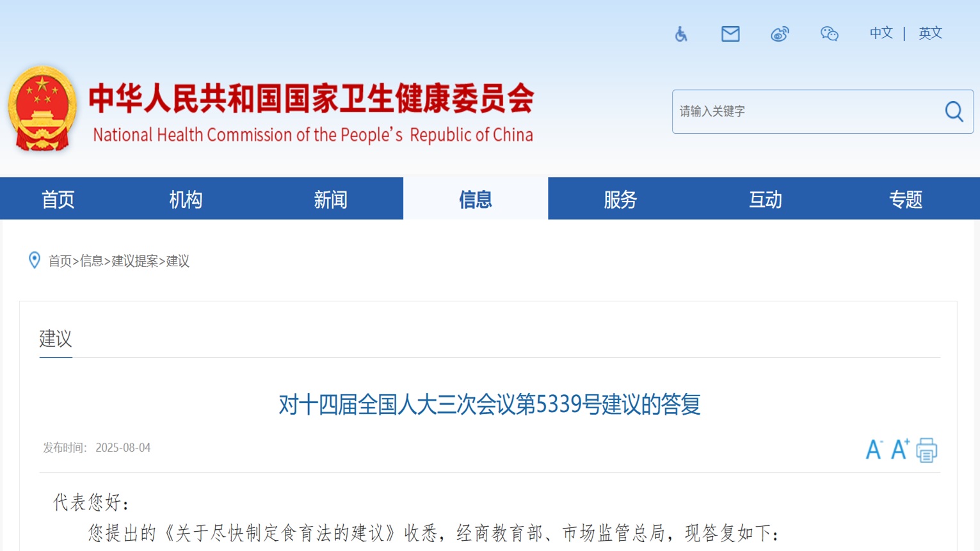This screenshot has width=980, height=551.
Task: Open the 专题 navigation tab
Action: pos(905,200)
